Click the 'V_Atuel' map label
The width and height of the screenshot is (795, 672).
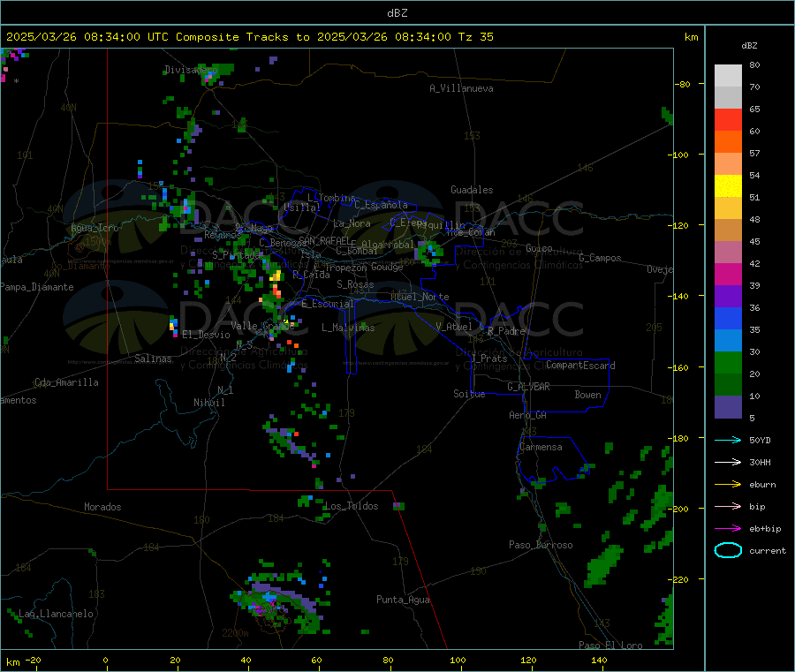pyautogui.click(x=454, y=327)
